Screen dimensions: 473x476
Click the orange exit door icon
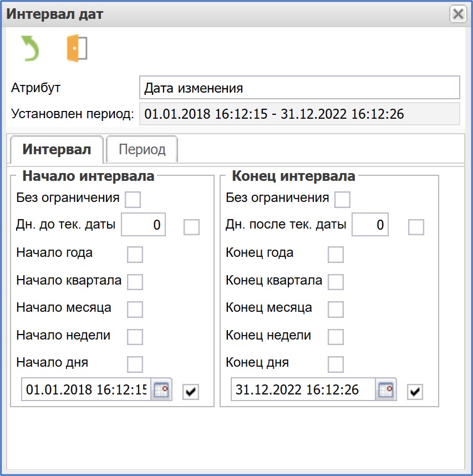pos(77,48)
